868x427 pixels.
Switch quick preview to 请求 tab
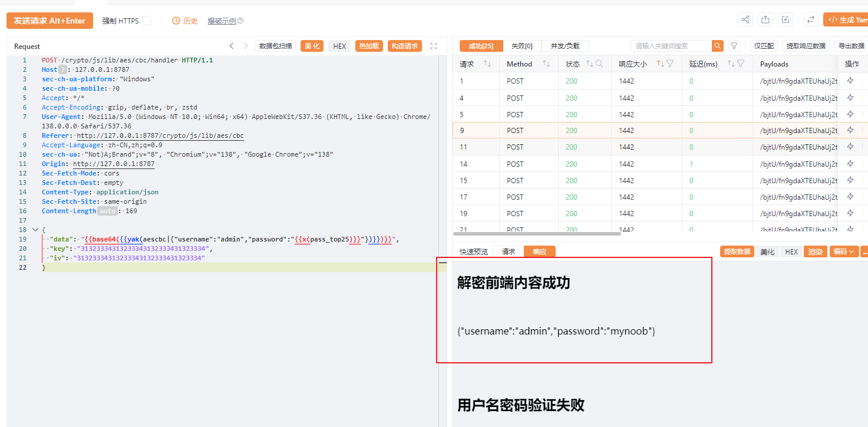click(x=508, y=251)
